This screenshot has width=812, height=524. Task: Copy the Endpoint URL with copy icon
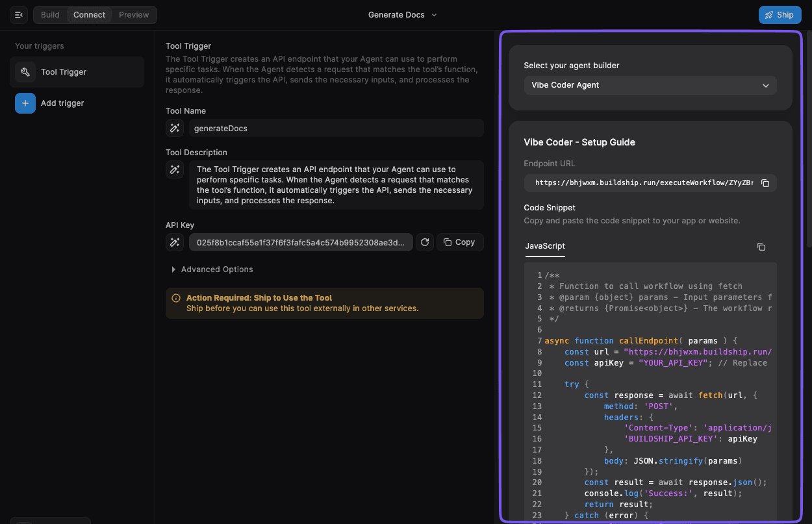coord(765,183)
